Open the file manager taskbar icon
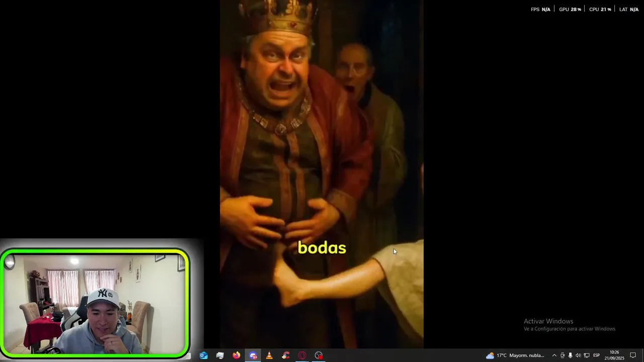This screenshot has width=644, height=362. 220,355
